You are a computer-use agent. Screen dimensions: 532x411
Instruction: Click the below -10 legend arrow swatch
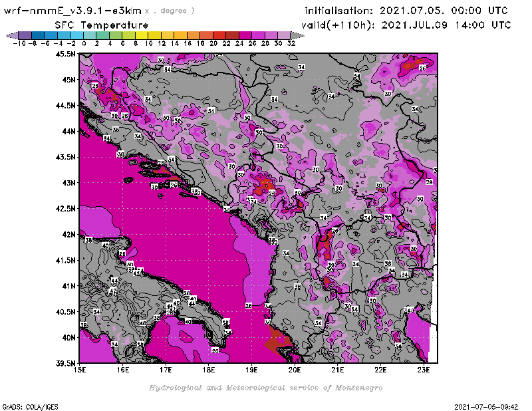13,35
